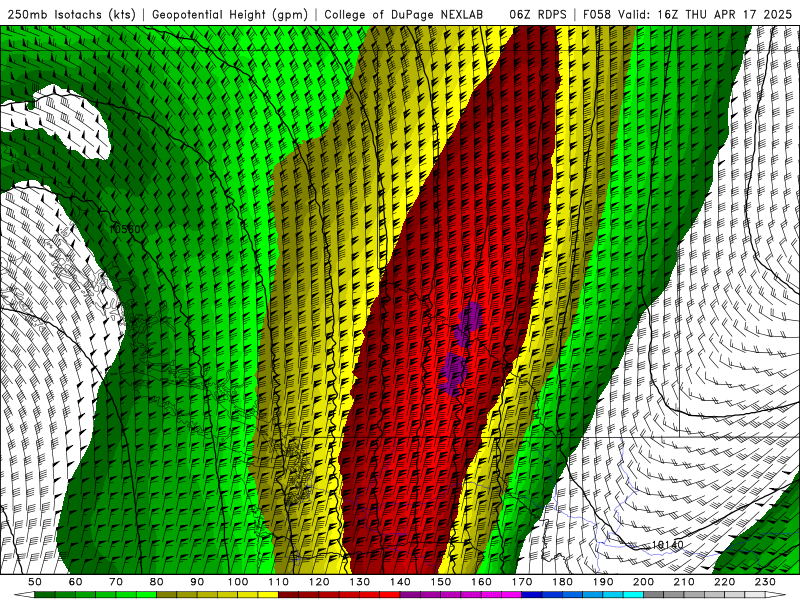Click the legend value '110'
Image resolution: width=800 pixels, height=600 pixels.
point(279,582)
